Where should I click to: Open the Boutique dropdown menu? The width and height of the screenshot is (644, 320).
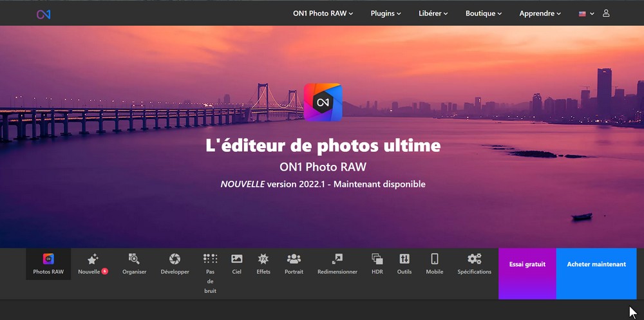click(x=484, y=13)
